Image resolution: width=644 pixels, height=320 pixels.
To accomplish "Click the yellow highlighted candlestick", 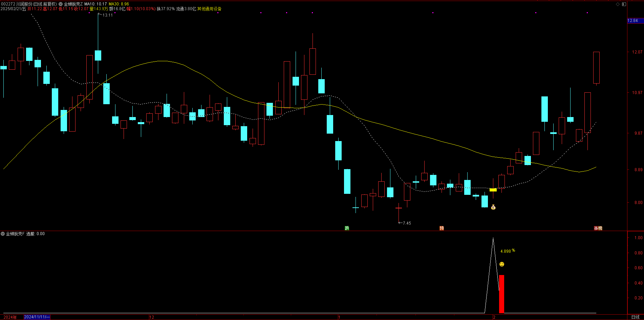I will click(x=493, y=190).
